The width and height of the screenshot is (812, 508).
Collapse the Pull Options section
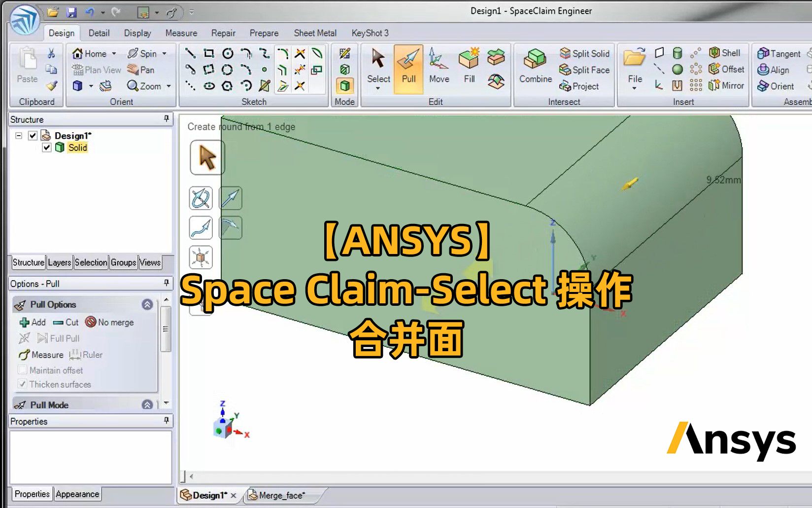[x=147, y=304]
